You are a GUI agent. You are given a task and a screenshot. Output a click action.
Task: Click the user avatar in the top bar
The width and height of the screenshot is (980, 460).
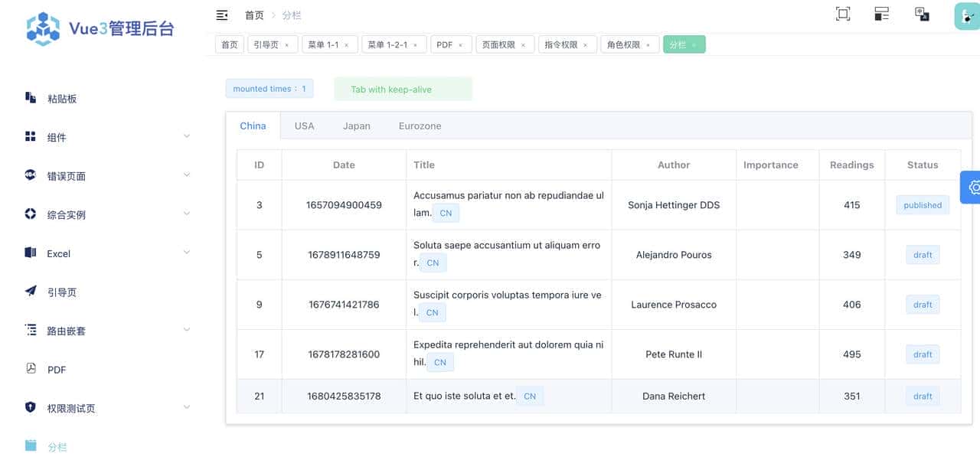coord(967,14)
